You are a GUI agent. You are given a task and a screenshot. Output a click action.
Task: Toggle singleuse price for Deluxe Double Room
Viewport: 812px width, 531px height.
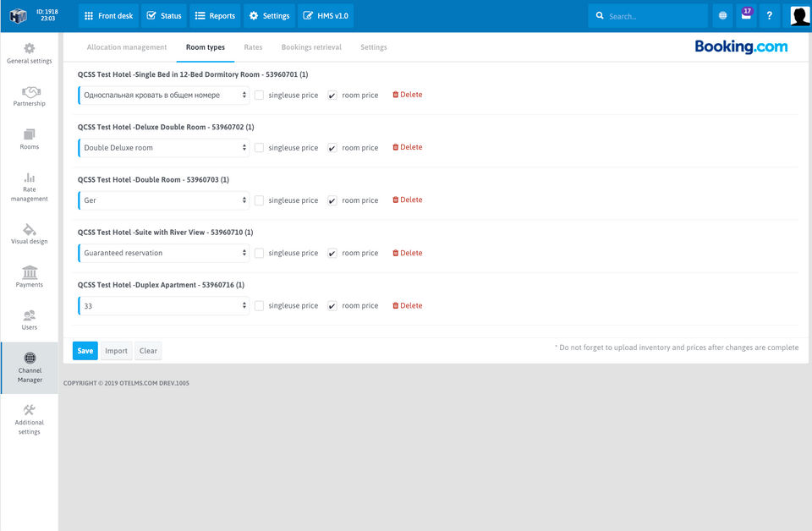tap(259, 148)
